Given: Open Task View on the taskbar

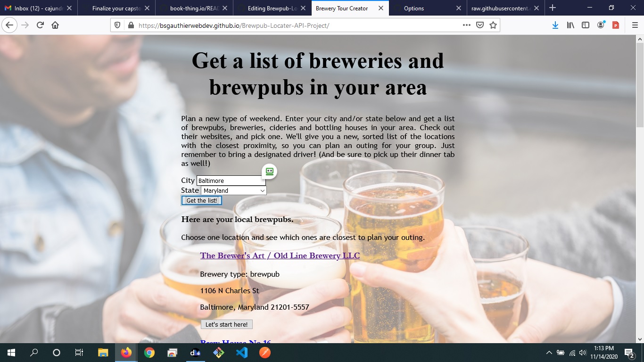Looking at the screenshot, I should tap(79, 353).
